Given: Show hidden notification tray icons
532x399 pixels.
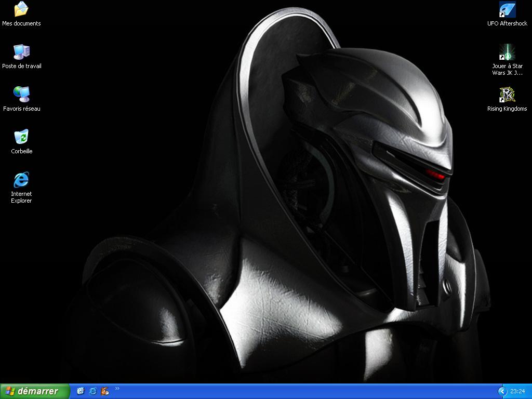Looking at the screenshot, I should click(x=502, y=392).
